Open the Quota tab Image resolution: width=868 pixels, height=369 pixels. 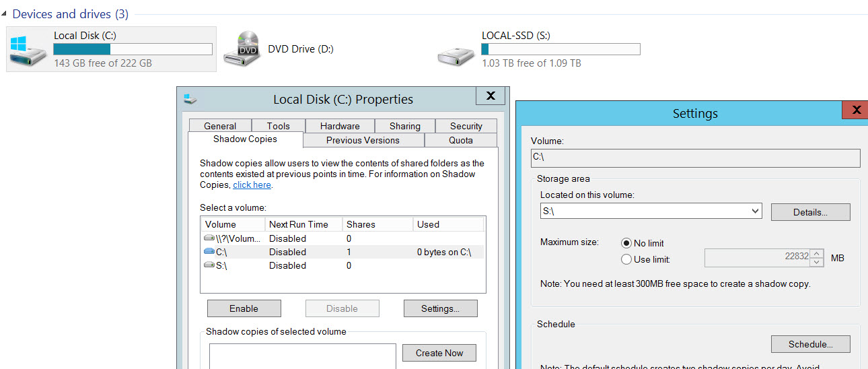pyautogui.click(x=461, y=140)
